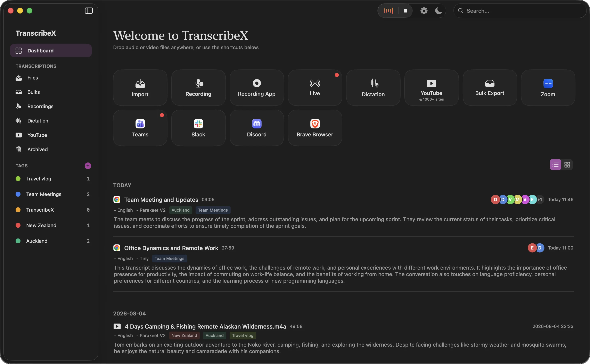The height and width of the screenshot is (364, 590).
Task: Open Dictation in the sidebar
Action: click(x=51, y=121)
